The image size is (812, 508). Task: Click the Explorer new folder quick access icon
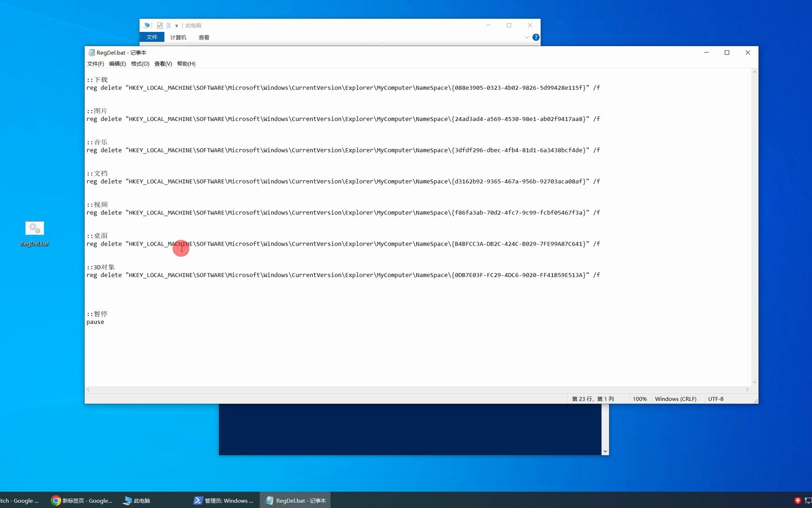[x=168, y=25]
